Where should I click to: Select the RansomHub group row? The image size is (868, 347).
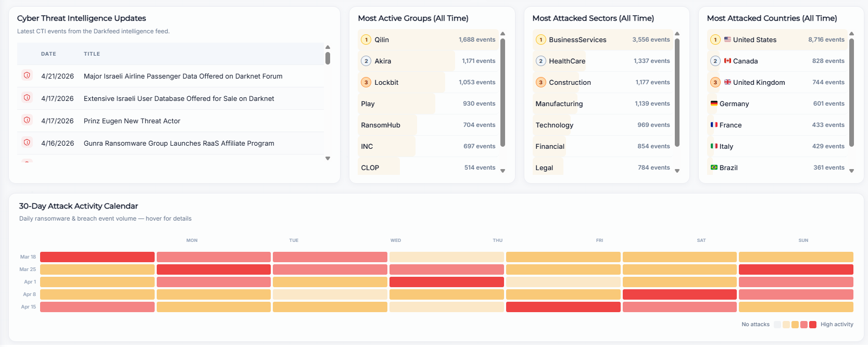click(x=428, y=125)
